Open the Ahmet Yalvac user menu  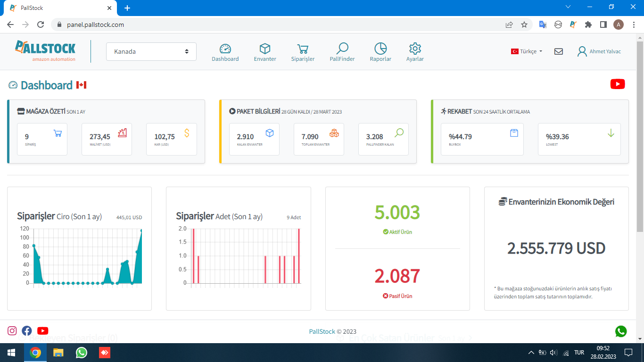tap(599, 51)
